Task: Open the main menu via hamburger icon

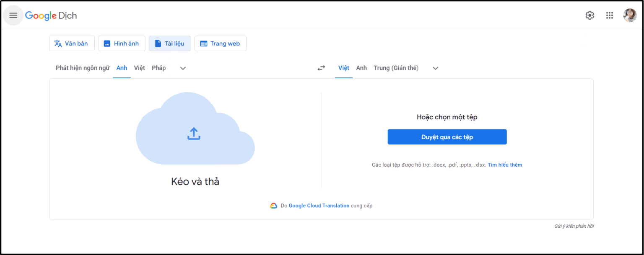Action: 13,15
